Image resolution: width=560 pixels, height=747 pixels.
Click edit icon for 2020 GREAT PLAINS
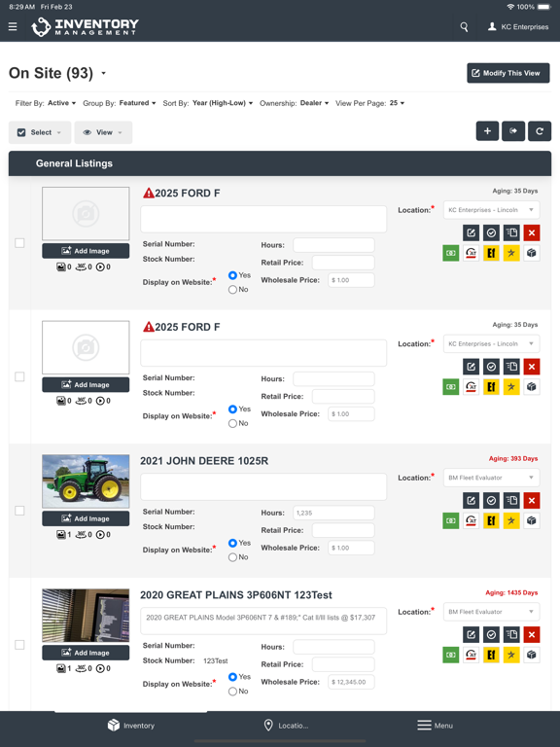(471, 634)
